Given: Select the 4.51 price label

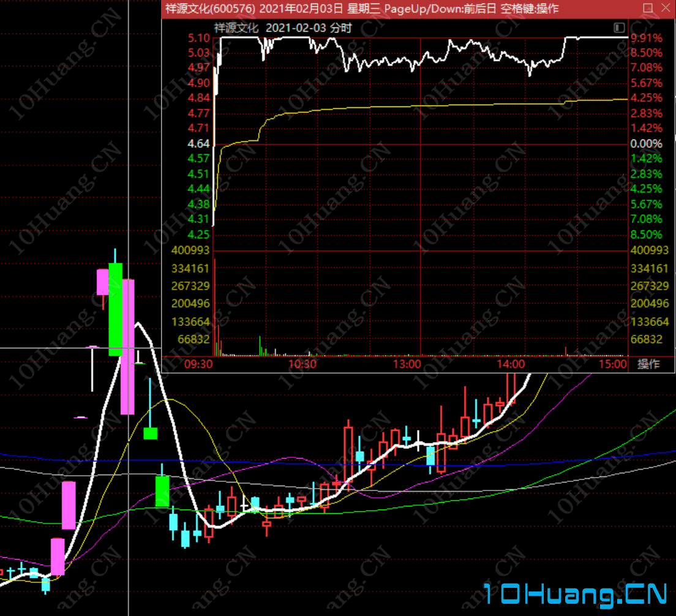Looking at the screenshot, I should 199,174.
